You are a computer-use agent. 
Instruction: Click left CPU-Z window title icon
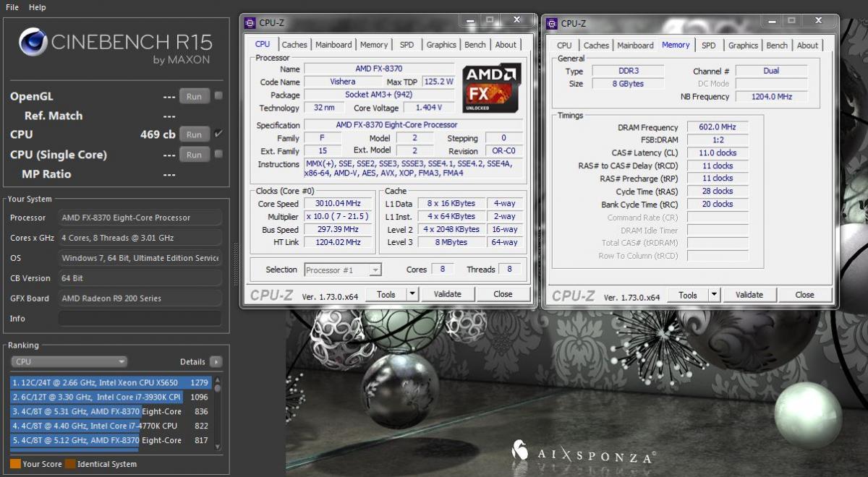click(250, 22)
